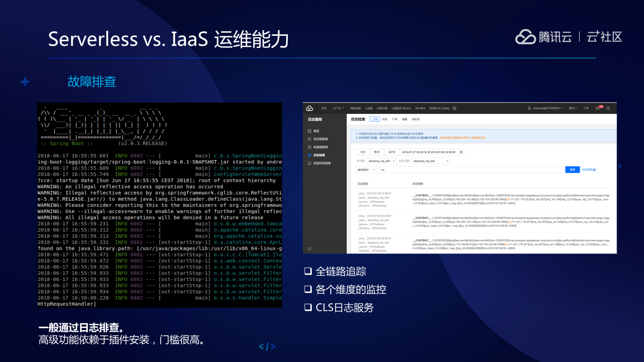This screenshot has width=644, height=362.
Task: Open API 网关 in the top navigation
Action: click(420, 108)
